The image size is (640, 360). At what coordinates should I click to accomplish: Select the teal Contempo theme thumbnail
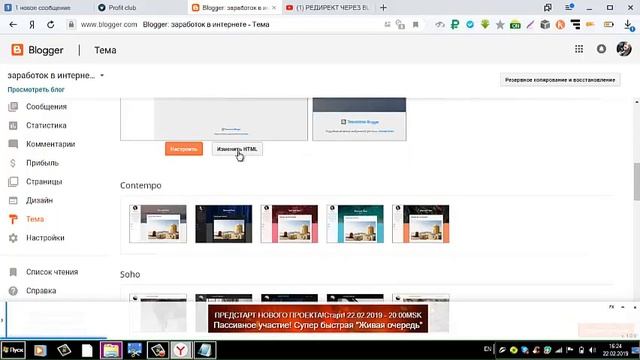[x=355, y=224]
